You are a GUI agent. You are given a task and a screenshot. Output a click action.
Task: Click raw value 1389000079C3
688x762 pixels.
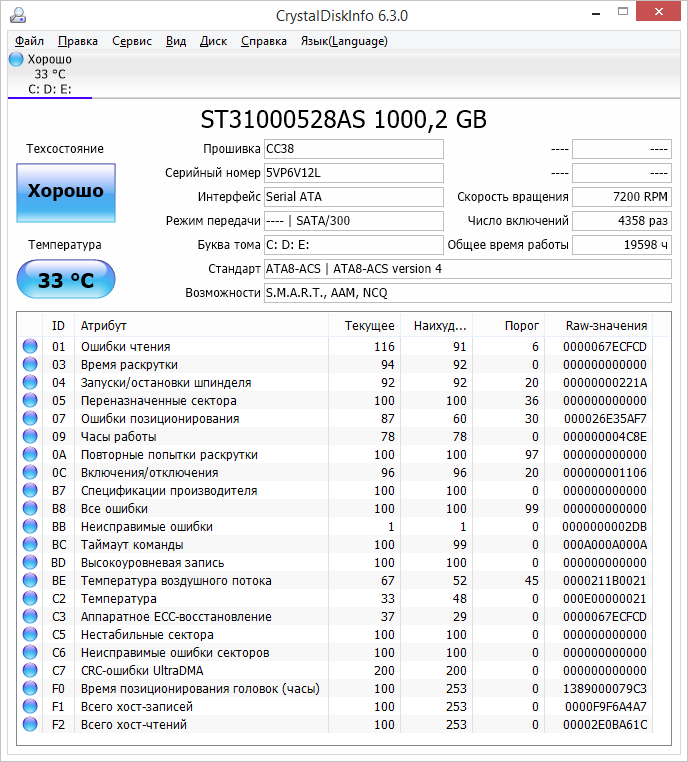tap(605, 688)
